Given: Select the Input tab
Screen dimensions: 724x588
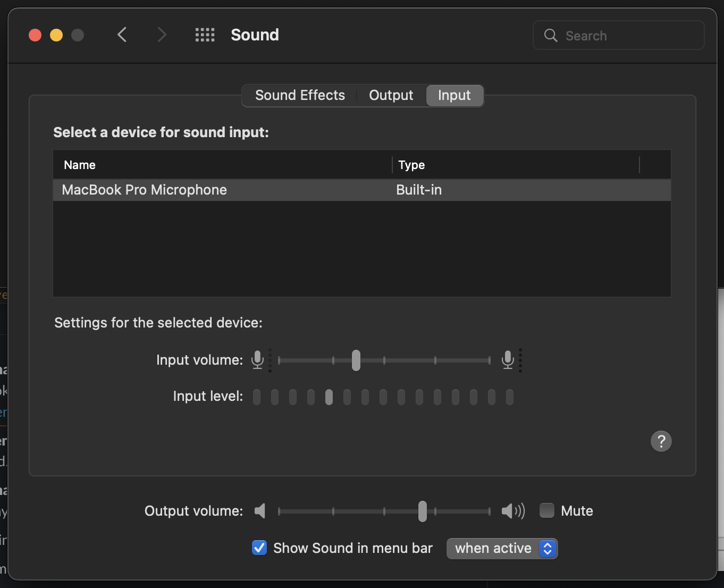Looking at the screenshot, I should pyautogui.click(x=454, y=95).
